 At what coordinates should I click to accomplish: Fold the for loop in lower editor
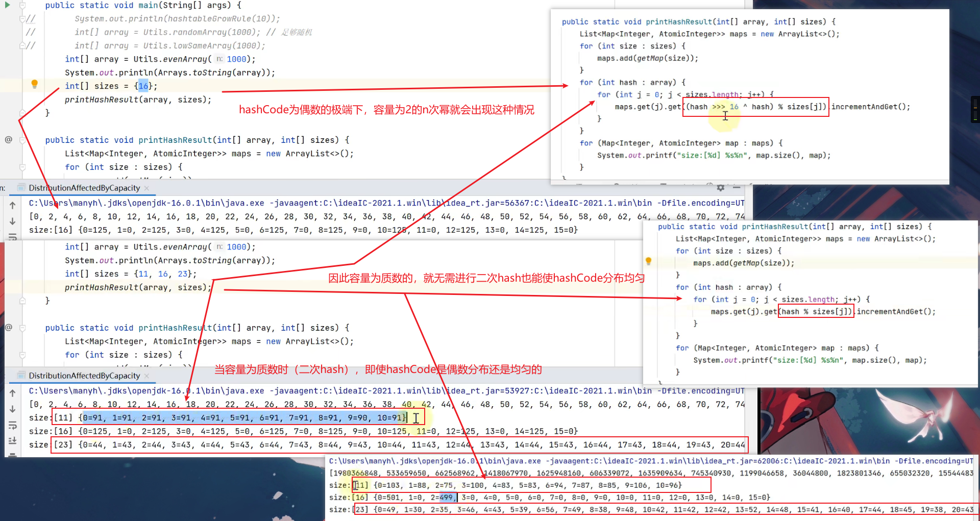pyautogui.click(x=22, y=355)
